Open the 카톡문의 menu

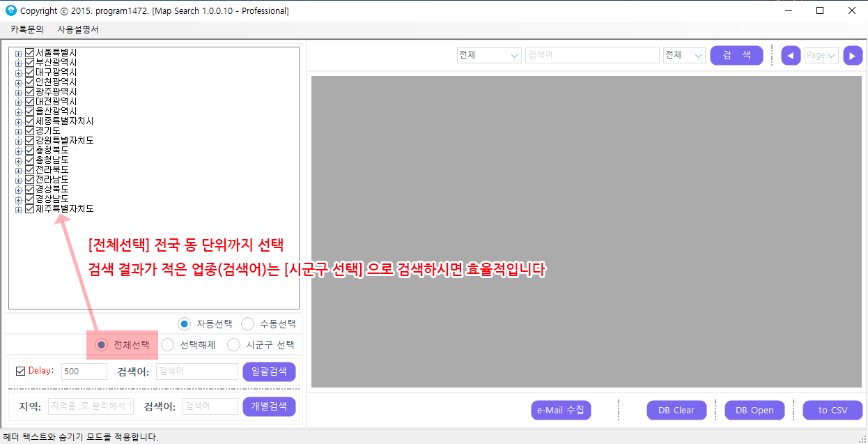tap(27, 29)
